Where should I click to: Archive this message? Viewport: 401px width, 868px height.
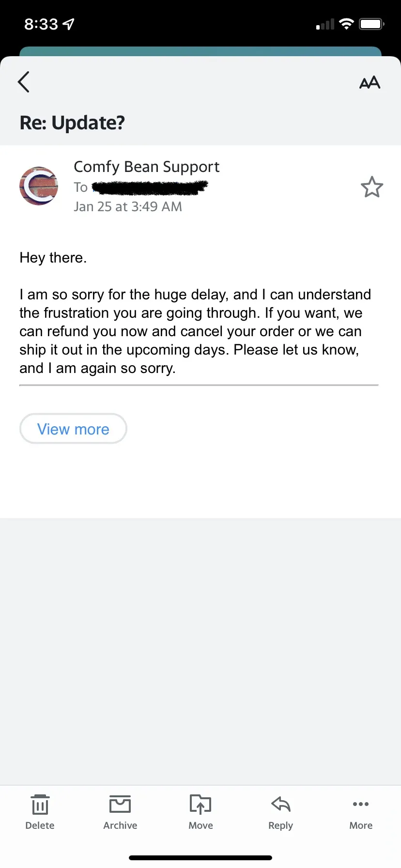120,812
